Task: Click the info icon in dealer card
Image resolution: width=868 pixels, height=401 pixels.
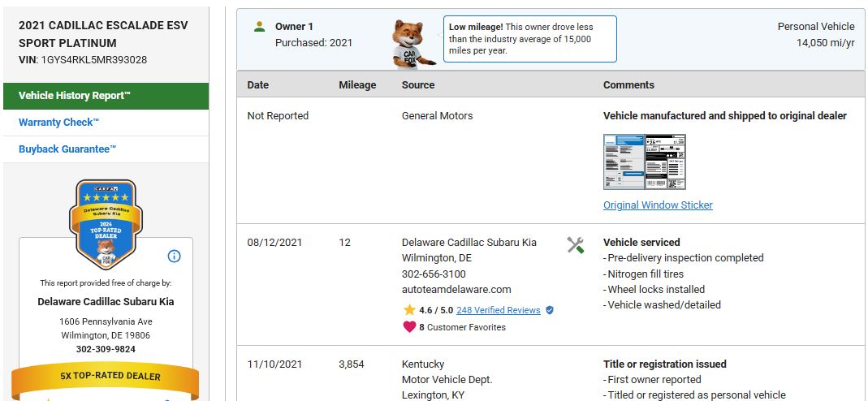Action: pos(174,257)
